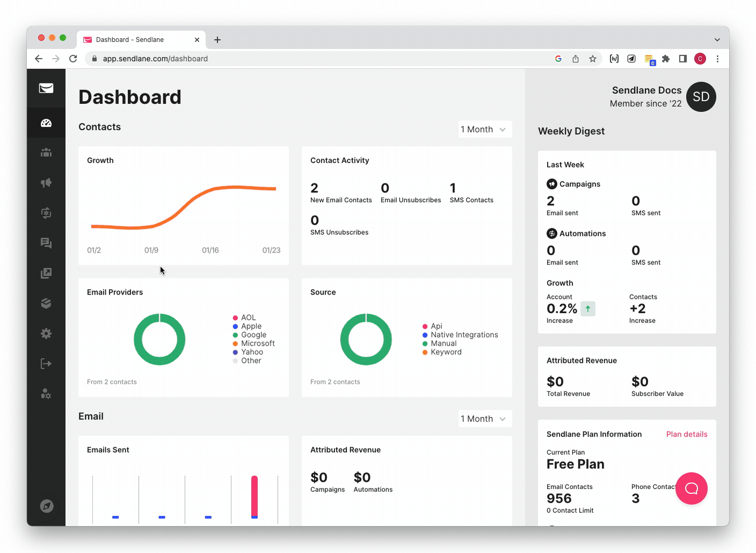Open the Dashboard gauge icon in sidebar
This screenshot has width=756, height=553.
tap(46, 123)
